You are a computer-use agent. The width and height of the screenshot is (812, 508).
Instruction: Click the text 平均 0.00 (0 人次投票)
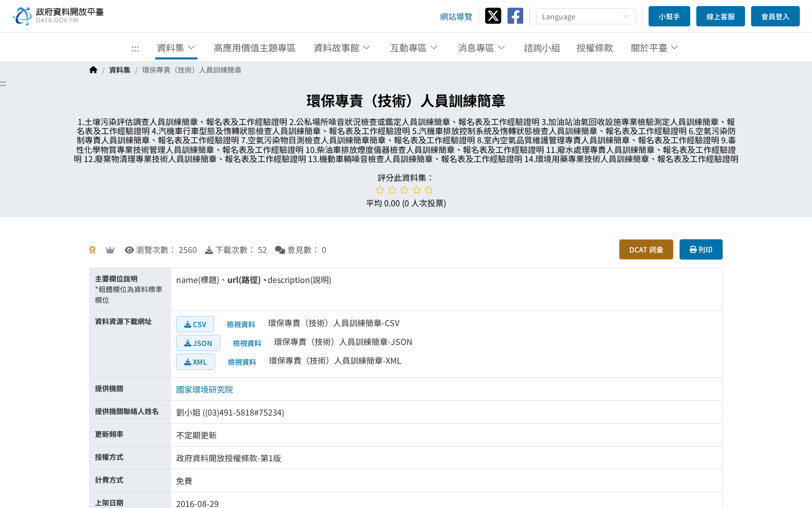[x=406, y=203]
